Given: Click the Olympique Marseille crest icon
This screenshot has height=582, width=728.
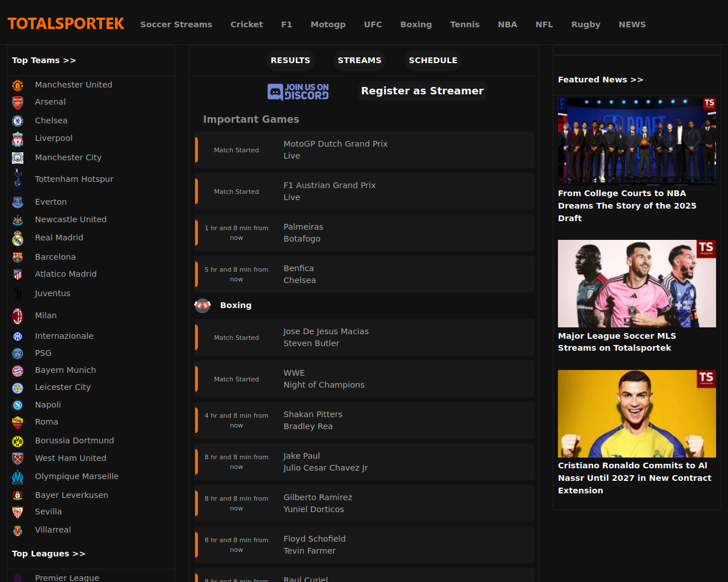Looking at the screenshot, I should (18, 477).
